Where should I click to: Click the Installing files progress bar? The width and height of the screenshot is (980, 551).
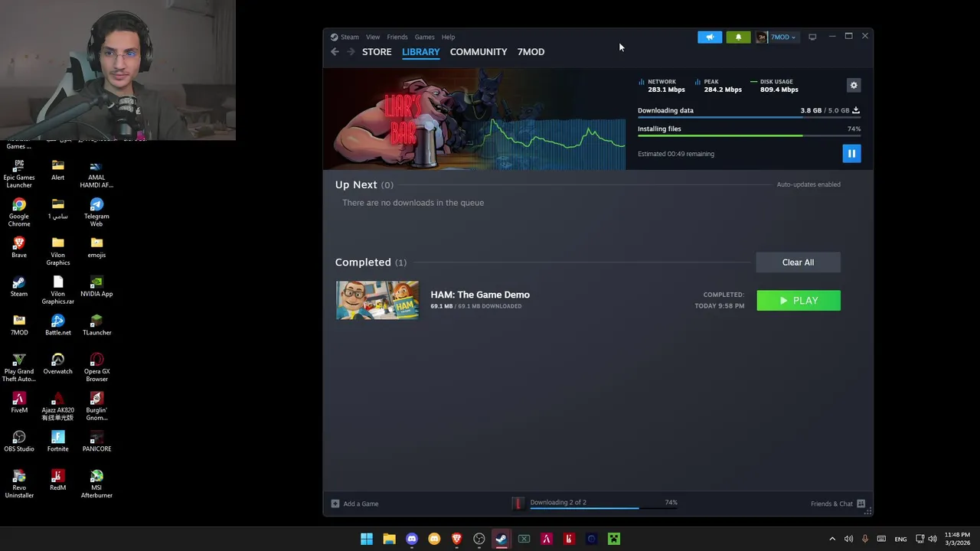click(749, 136)
